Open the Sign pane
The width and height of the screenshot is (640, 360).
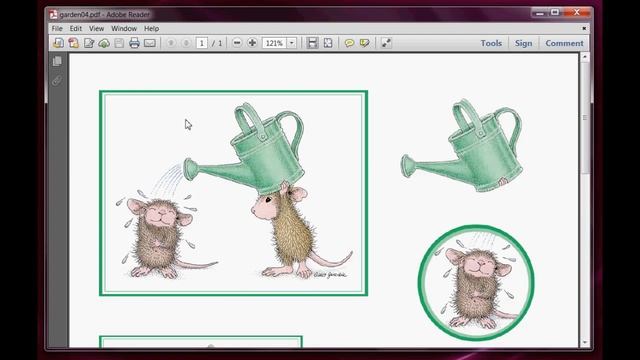click(523, 43)
